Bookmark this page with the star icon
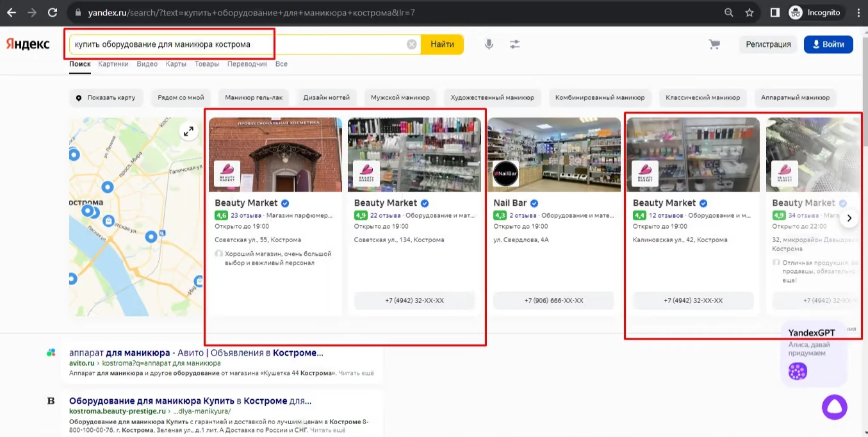 point(749,12)
